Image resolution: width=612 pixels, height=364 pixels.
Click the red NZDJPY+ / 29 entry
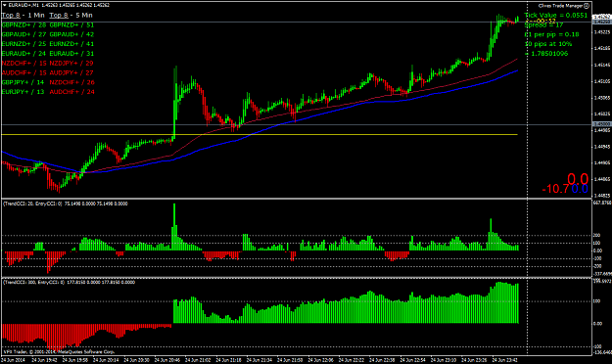[x=71, y=64]
